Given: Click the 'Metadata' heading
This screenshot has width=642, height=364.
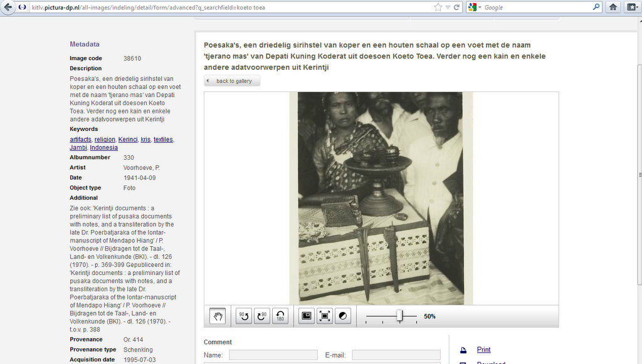Looking at the screenshot, I should [x=85, y=44].
